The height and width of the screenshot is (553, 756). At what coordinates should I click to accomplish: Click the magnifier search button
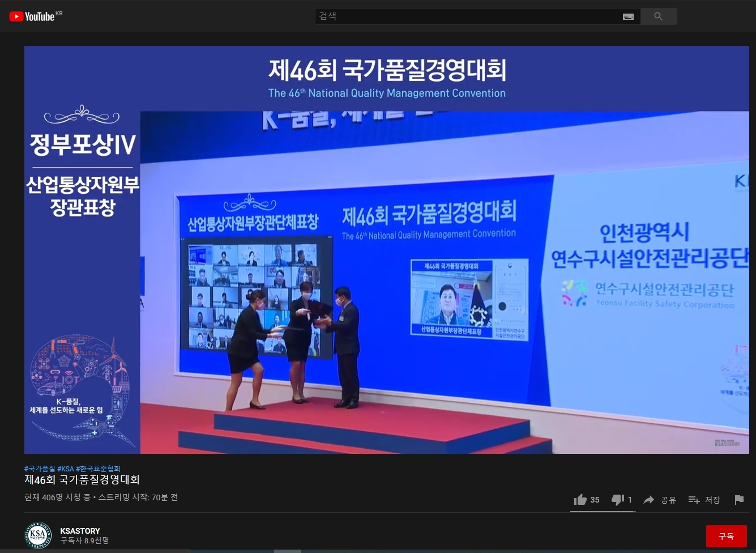point(659,16)
